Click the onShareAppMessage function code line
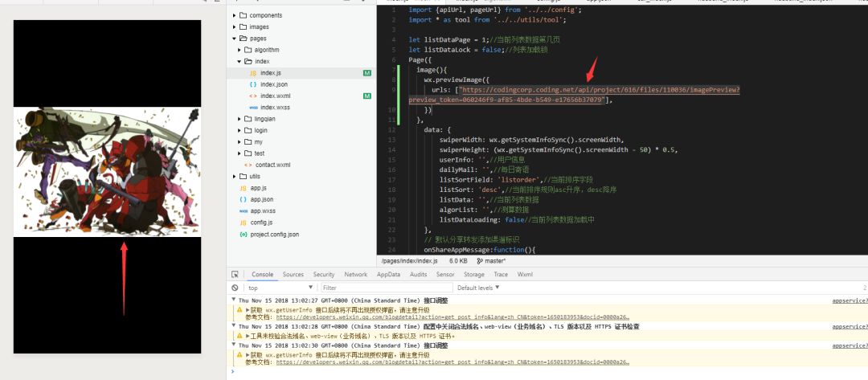The image size is (868, 380). [480, 250]
